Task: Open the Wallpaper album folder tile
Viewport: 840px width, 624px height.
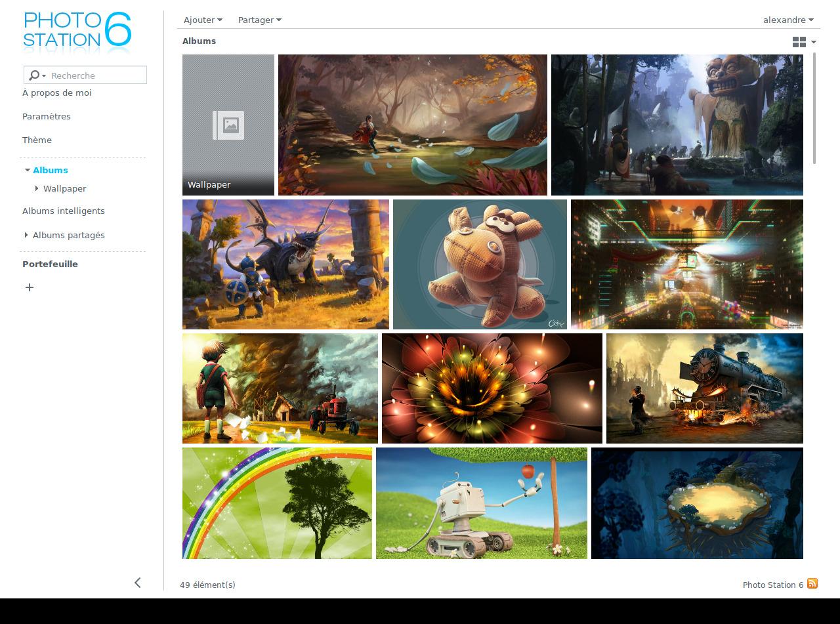Action: click(x=228, y=125)
